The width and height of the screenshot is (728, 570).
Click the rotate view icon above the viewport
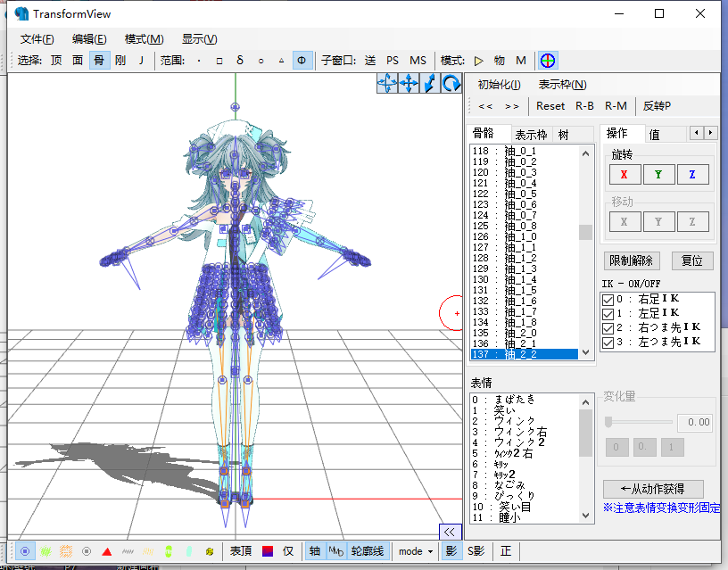coord(451,84)
